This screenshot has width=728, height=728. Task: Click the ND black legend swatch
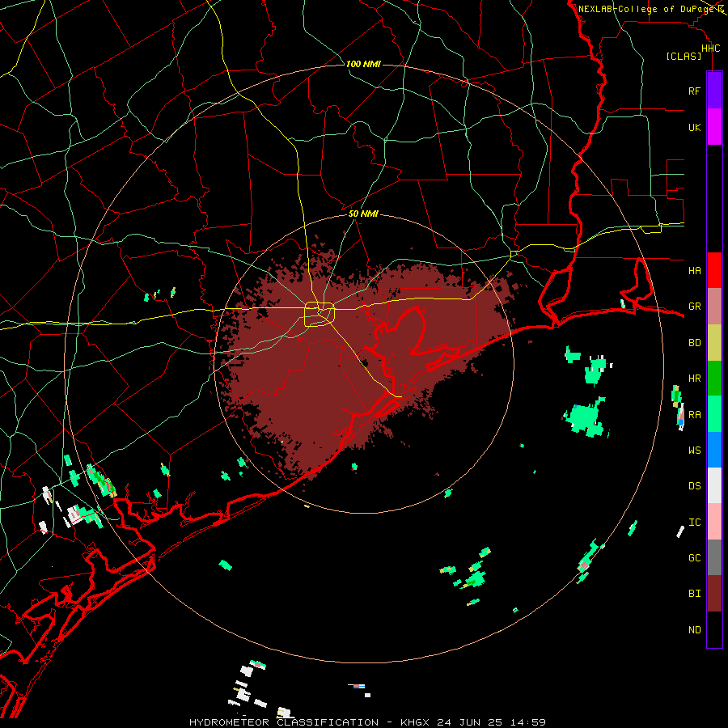[714, 629]
